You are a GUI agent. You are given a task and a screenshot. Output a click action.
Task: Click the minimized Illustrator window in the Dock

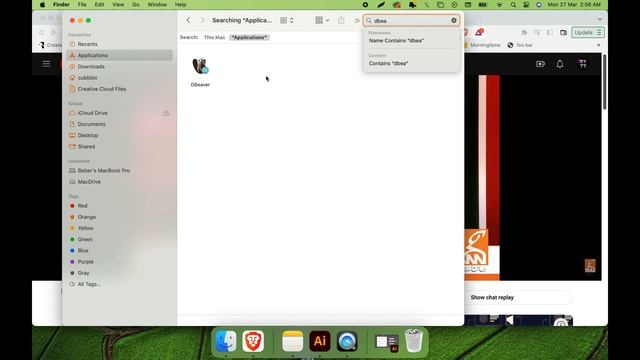click(387, 343)
